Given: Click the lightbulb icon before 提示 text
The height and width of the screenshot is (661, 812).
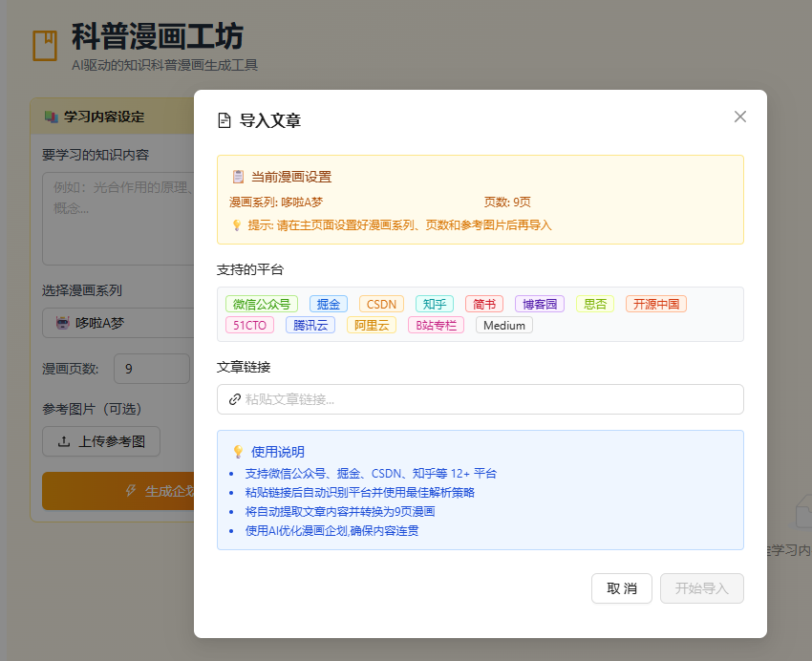Looking at the screenshot, I should [237, 225].
